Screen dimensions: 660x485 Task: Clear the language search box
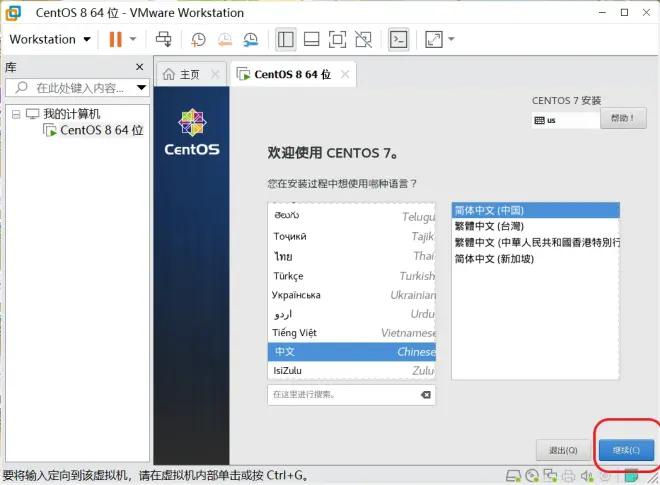(426, 394)
